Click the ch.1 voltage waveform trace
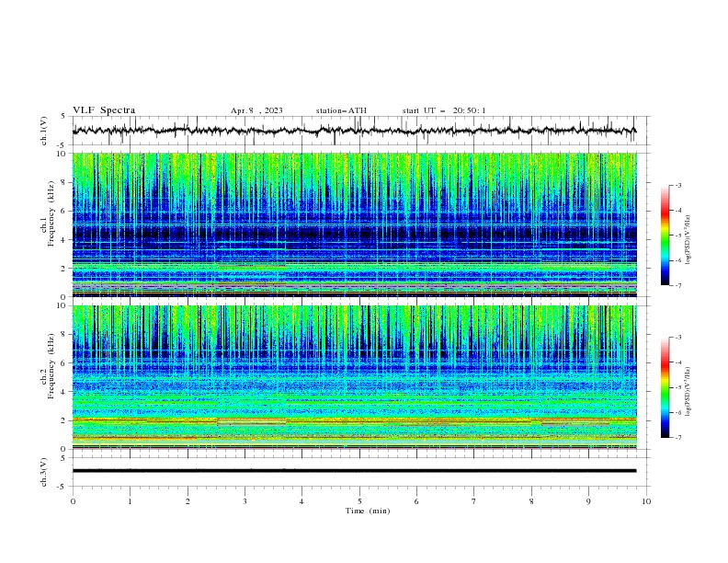Viewport: 728px width, 563px height. (x=354, y=131)
